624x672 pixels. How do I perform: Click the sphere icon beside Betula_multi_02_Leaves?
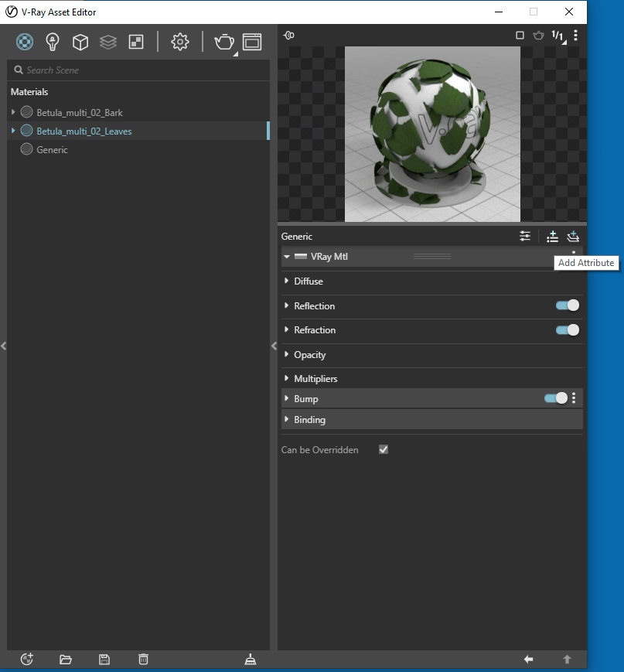click(26, 130)
